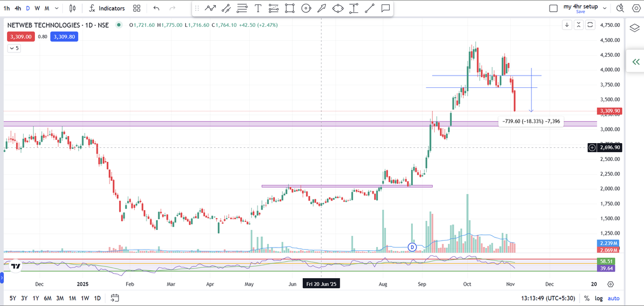Set date range to 6M
Screen dimensions: 644x306
click(48, 298)
